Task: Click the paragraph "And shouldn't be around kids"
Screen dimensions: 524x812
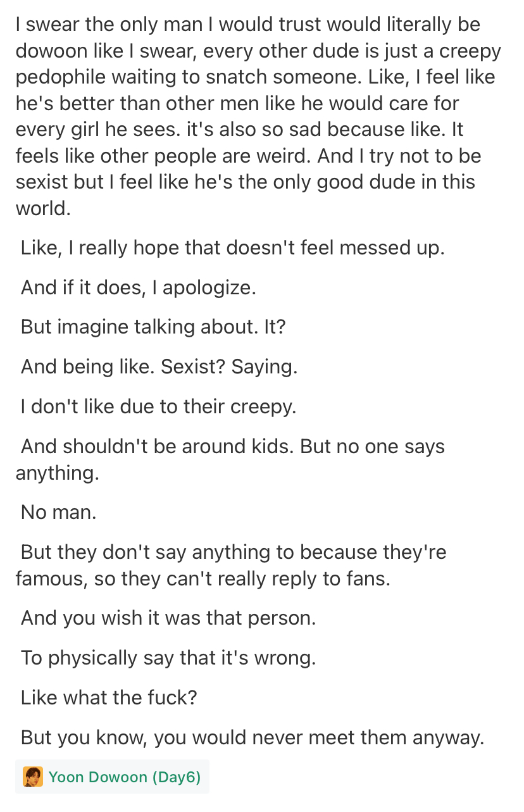Action: (x=232, y=446)
